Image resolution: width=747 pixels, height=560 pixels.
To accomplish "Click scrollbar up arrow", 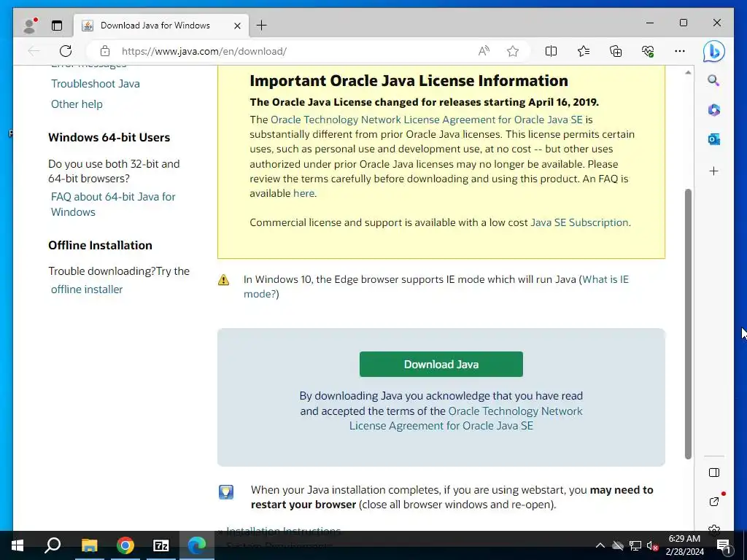I will (688, 72).
